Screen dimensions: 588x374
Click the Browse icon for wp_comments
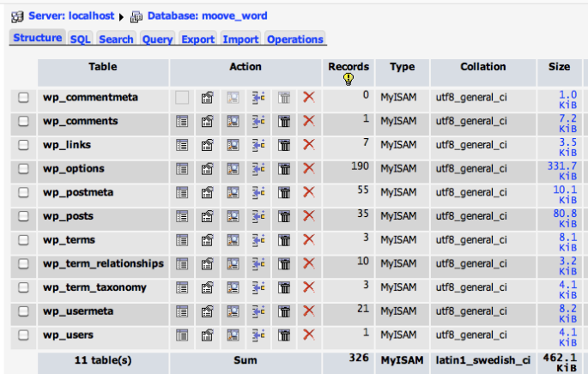[182, 122]
